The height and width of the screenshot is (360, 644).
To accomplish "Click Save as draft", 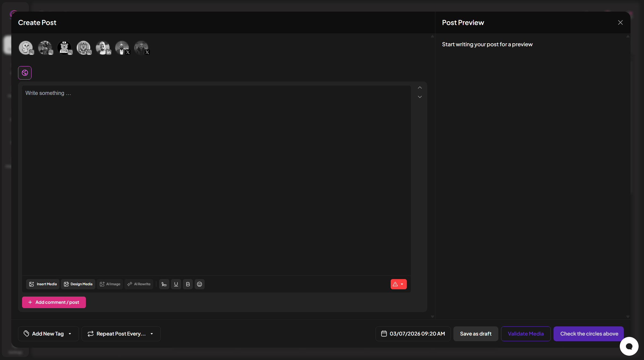I will point(475,334).
